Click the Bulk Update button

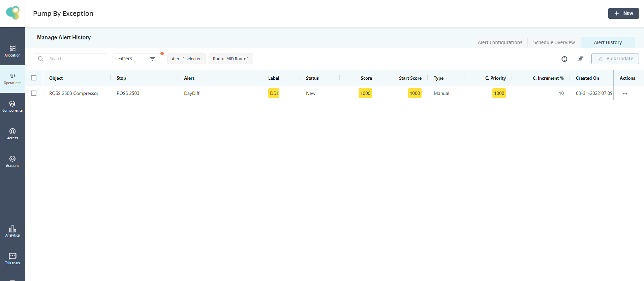click(x=615, y=59)
